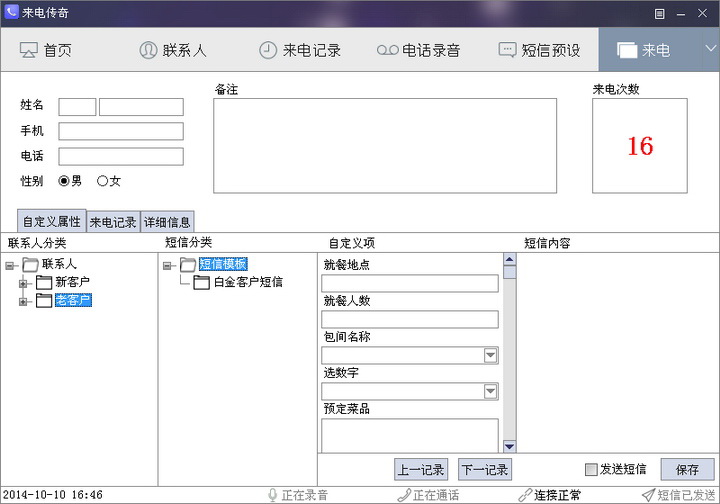Click the microphone recording status icon
The image size is (720, 504).
click(x=273, y=495)
